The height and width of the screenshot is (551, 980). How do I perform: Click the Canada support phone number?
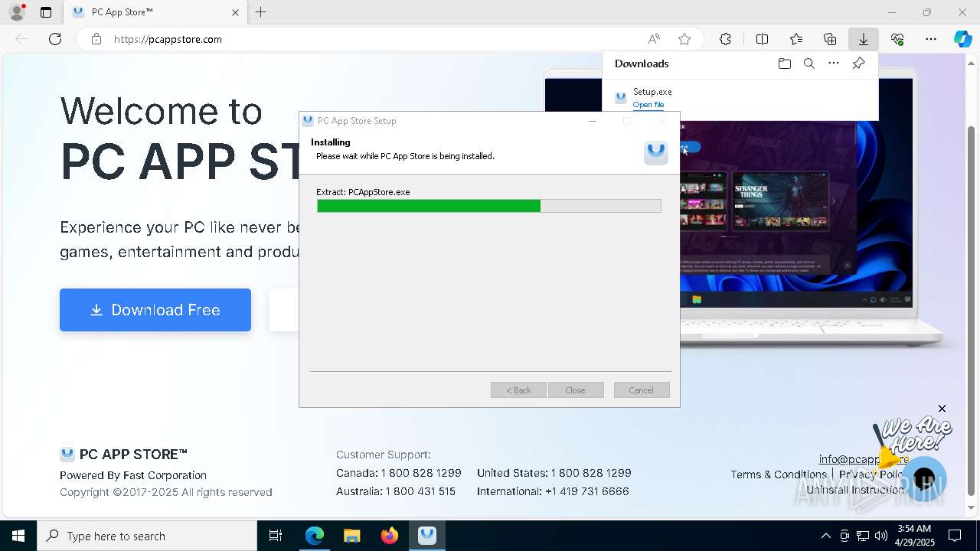tap(421, 473)
